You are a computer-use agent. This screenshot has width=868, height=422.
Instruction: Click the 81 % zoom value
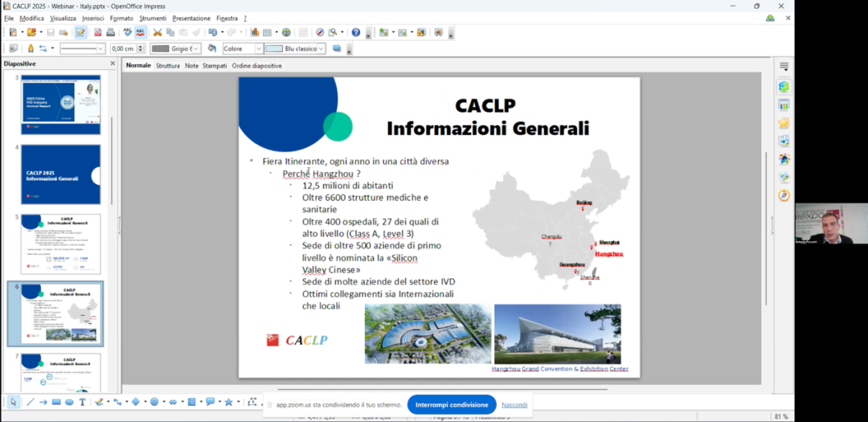(781, 416)
